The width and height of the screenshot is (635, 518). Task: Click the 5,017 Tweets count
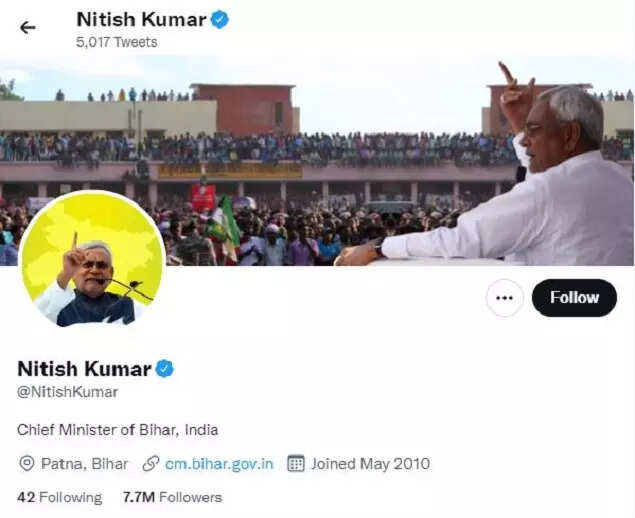(x=116, y=42)
